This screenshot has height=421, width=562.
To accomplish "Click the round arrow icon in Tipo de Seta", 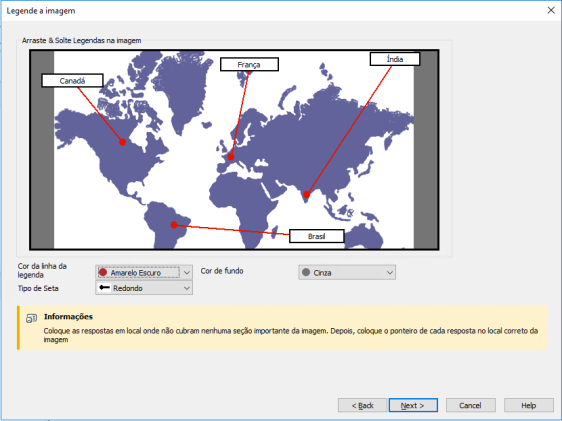I will coord(104,288).
